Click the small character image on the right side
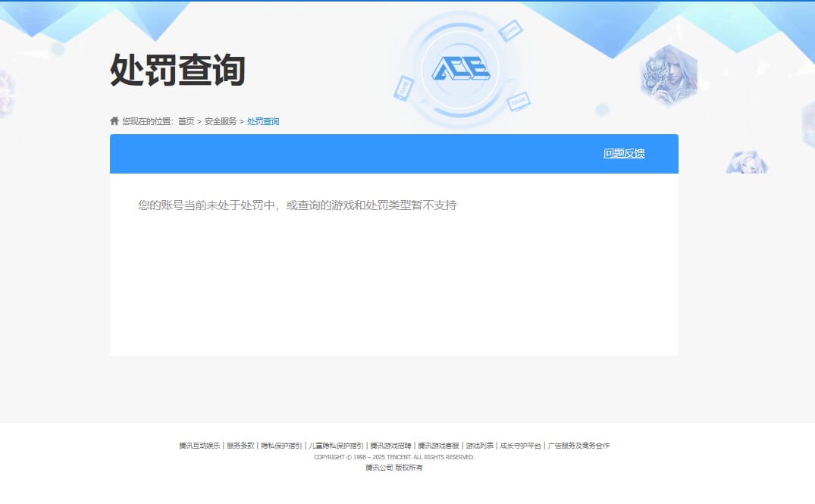 [x=746, y=161]
